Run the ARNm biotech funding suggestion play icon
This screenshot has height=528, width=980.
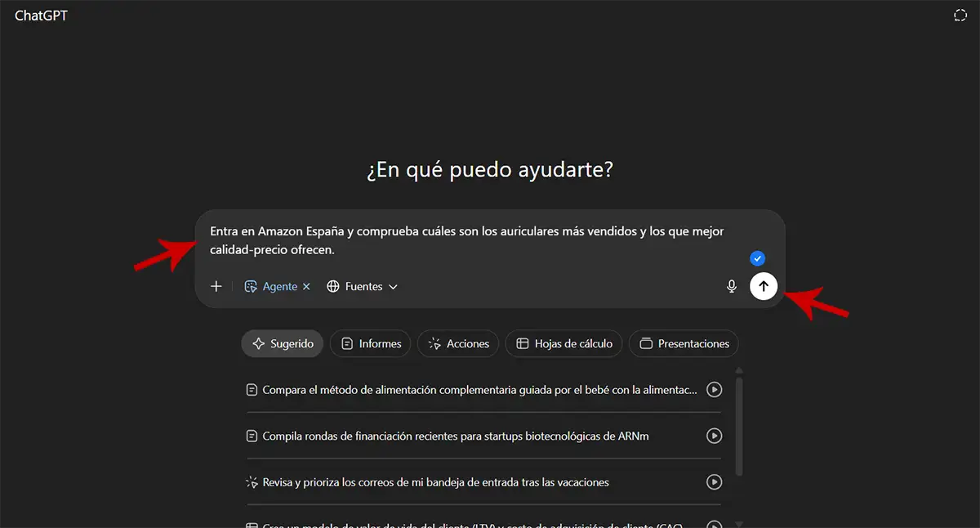714,436
